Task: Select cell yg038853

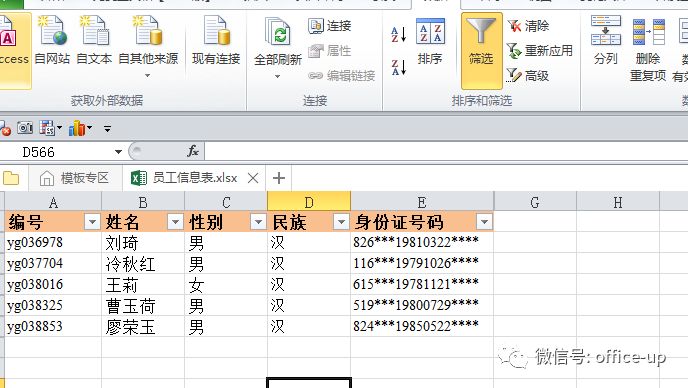Action: pos(53,327)
